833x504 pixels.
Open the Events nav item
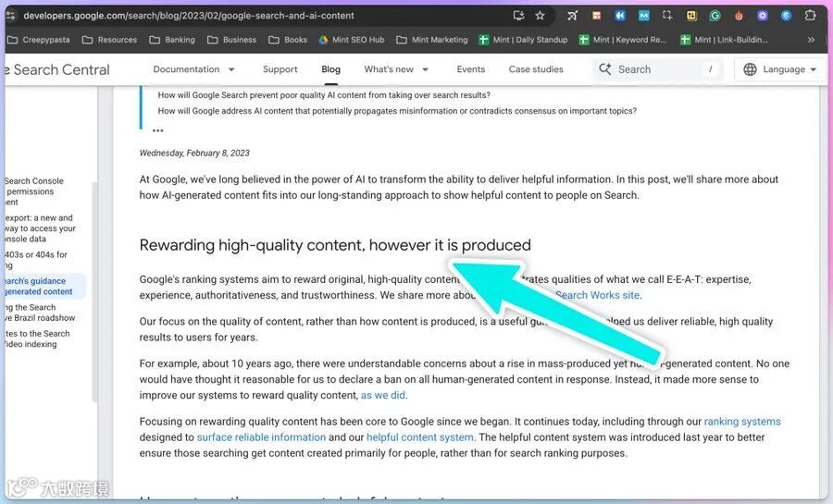(471, 69)
